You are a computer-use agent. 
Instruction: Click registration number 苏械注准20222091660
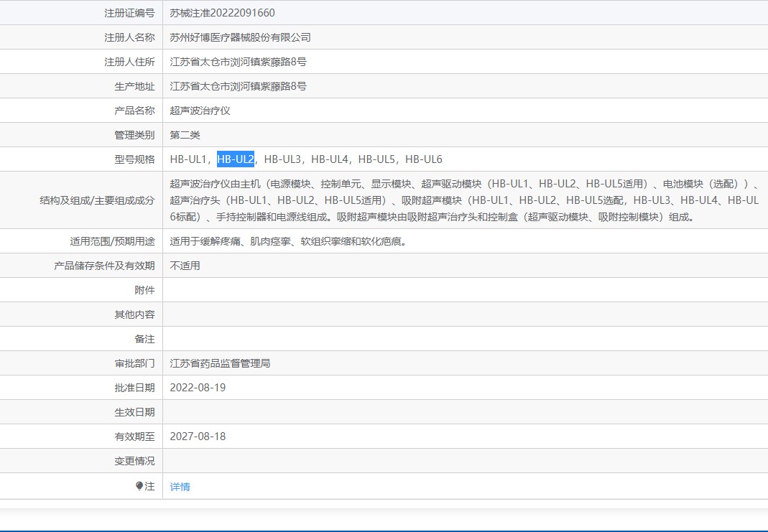(x=222, y=13)
